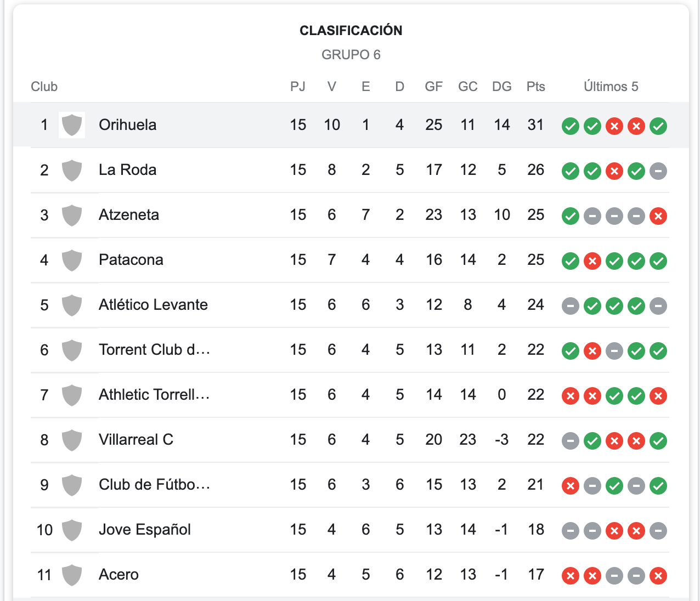Open the truncated Torrent Club team name
700x601 pixels.
pos(154,350)
